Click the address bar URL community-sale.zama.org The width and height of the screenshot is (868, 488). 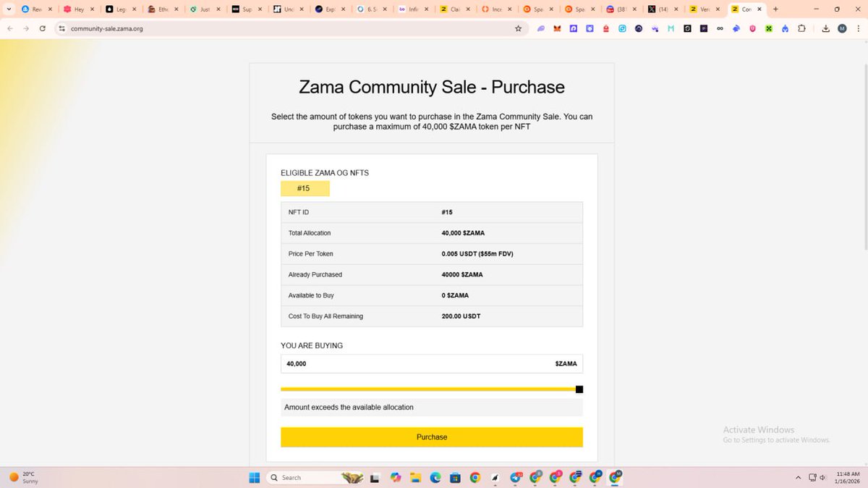click(107, 29)
